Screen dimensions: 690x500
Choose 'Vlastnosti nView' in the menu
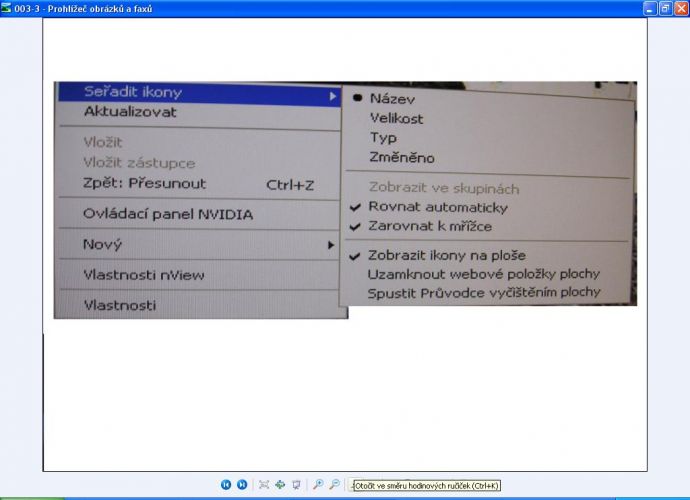click(x=144, y=275)
